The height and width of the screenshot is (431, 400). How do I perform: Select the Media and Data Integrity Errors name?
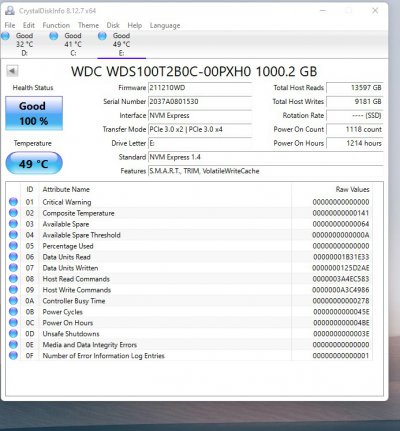pyautogui.click(x=90, y=345)
